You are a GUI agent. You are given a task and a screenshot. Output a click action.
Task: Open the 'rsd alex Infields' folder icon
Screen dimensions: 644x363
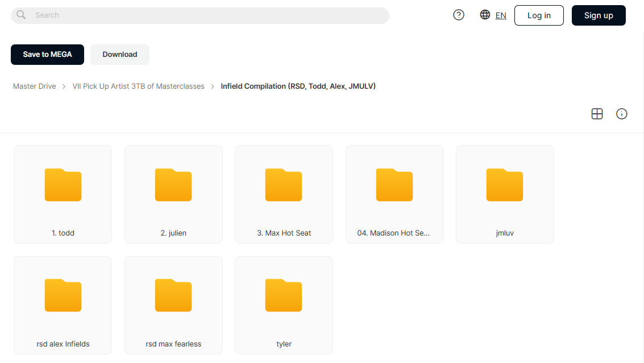pyautogui.click(x=63, y=295)
